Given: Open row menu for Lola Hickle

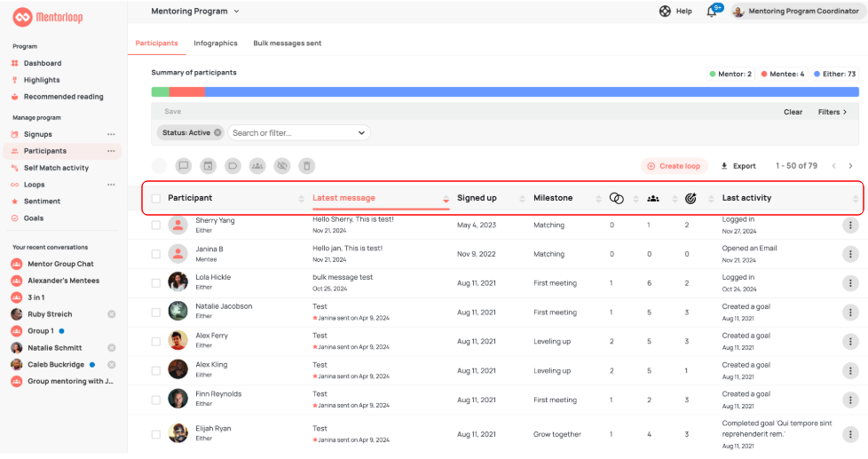Looking at the screenshot, I should coord(850,283).
